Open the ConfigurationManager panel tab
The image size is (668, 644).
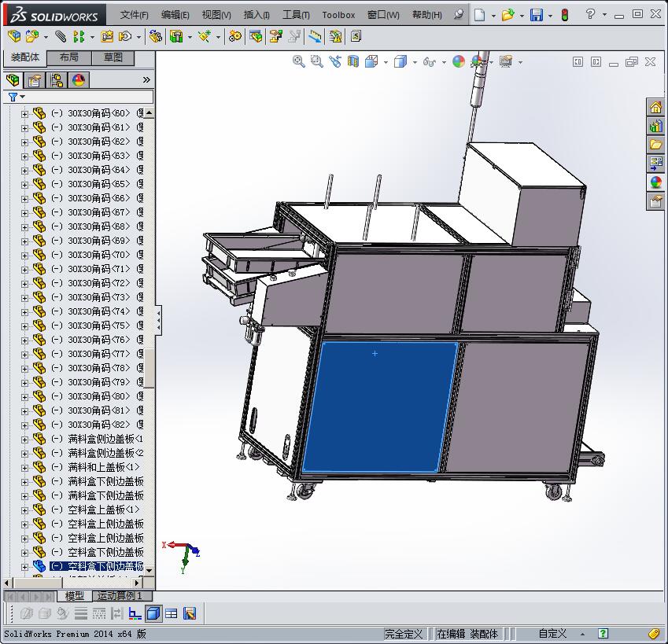[x=57, y=80]
